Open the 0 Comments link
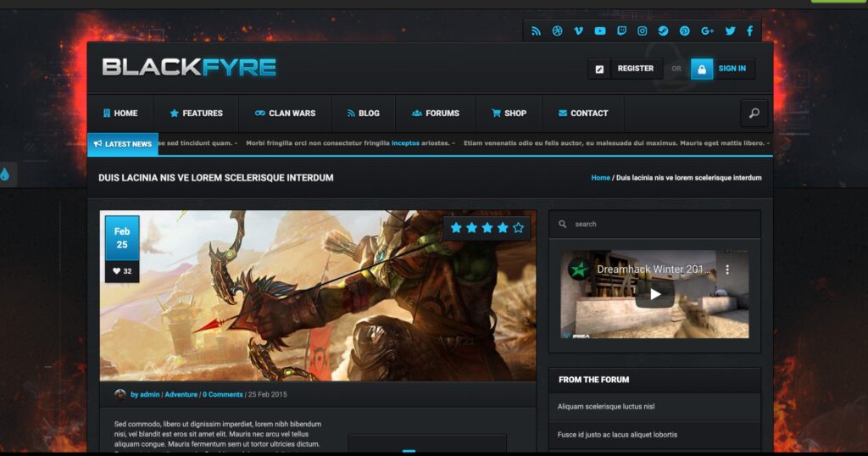The image size is (868, 456). coord(223,395)
